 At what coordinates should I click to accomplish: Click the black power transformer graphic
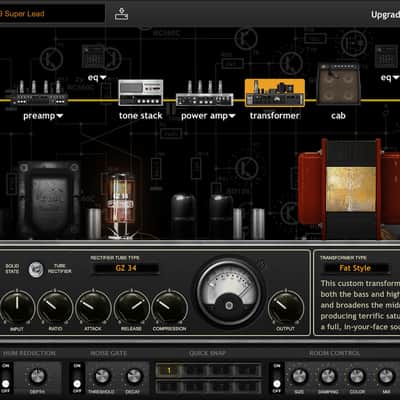50,200
